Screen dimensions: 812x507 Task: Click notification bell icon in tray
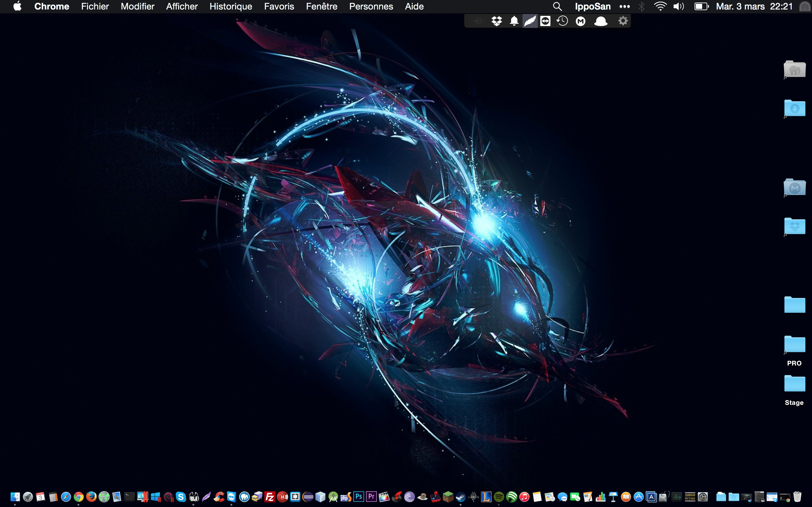click(514, 21)
